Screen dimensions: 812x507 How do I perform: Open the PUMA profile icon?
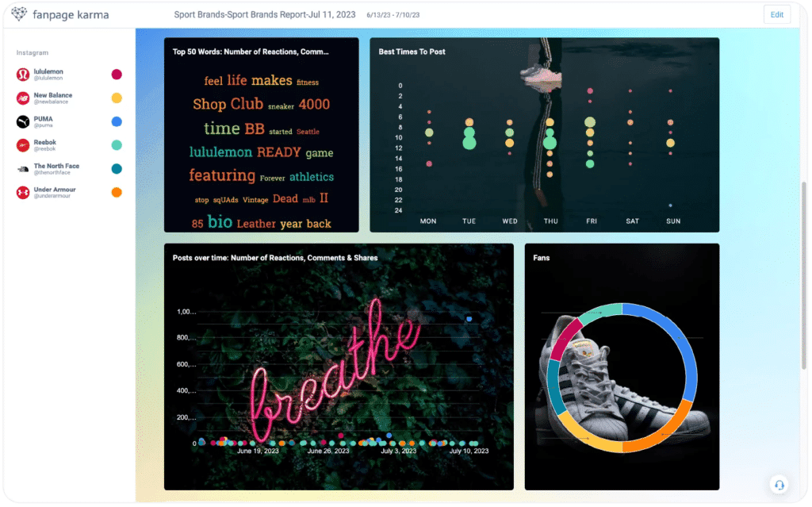[23, 122]
